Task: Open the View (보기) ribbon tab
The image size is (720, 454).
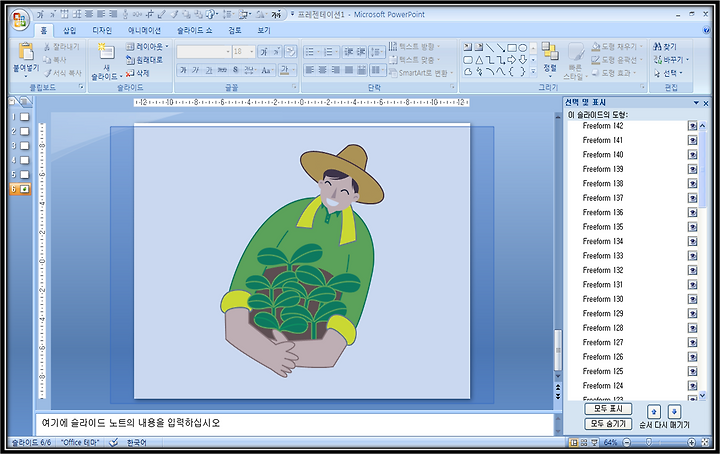Action: [264, 30]
